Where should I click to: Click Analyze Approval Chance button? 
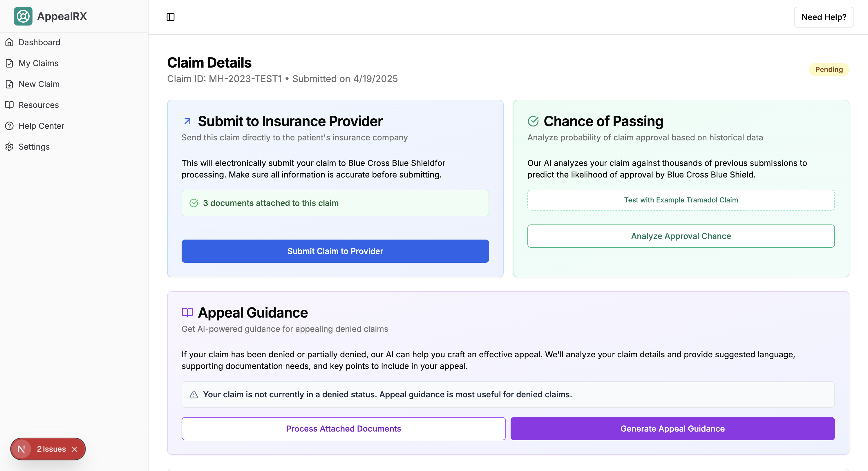(x=681, y=236)
